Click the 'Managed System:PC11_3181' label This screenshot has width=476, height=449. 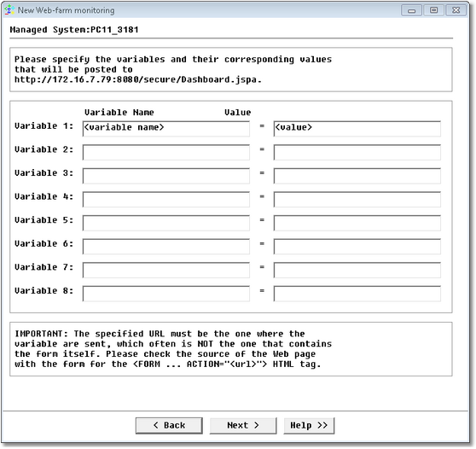(74, 30)
